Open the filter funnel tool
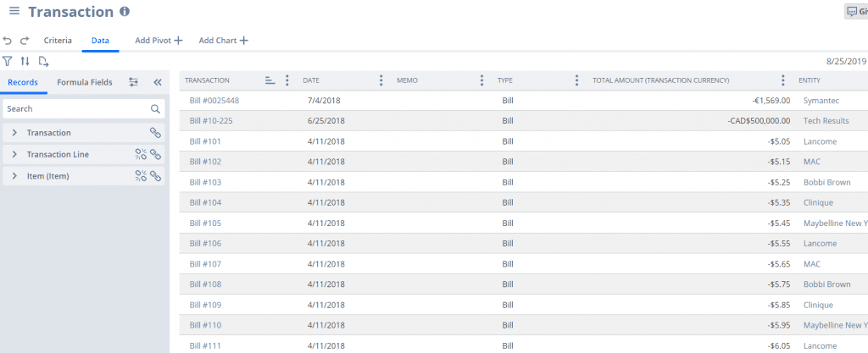The image size is (868, 353). click(8, 61)
